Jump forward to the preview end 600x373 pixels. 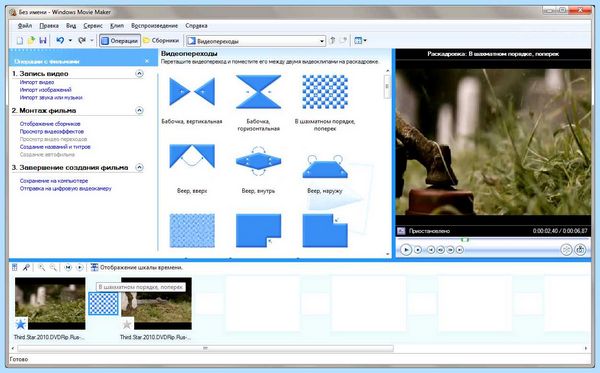[x=460, y=250]
